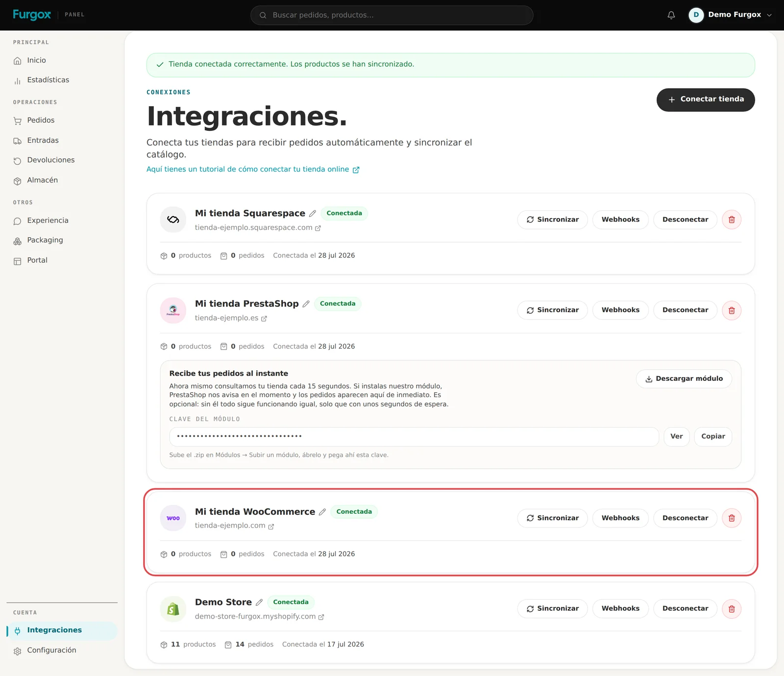Viewport: 784px width, 676px height.
Task: Open tienda-ejemplo.squarespace.com external link
Action: [258, 227]
